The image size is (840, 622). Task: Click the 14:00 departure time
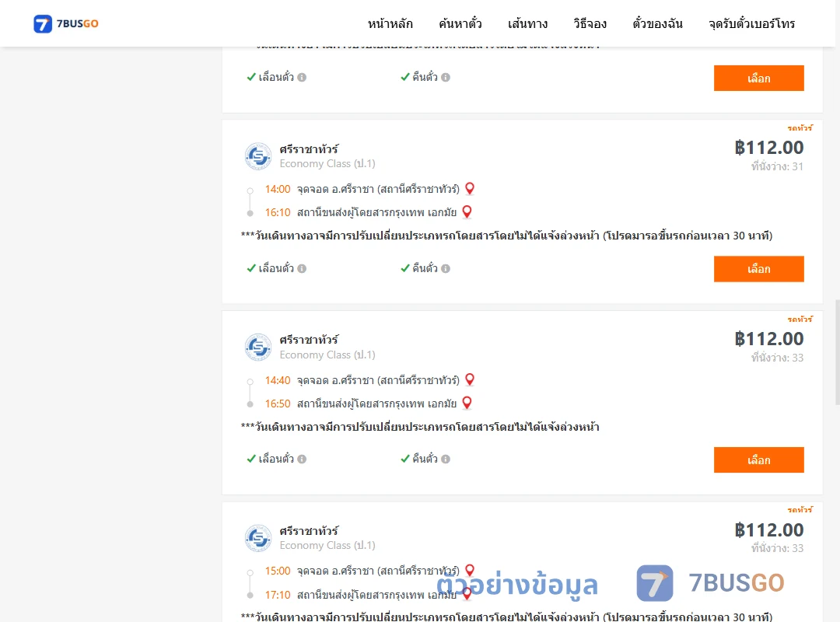coord(278,189)
